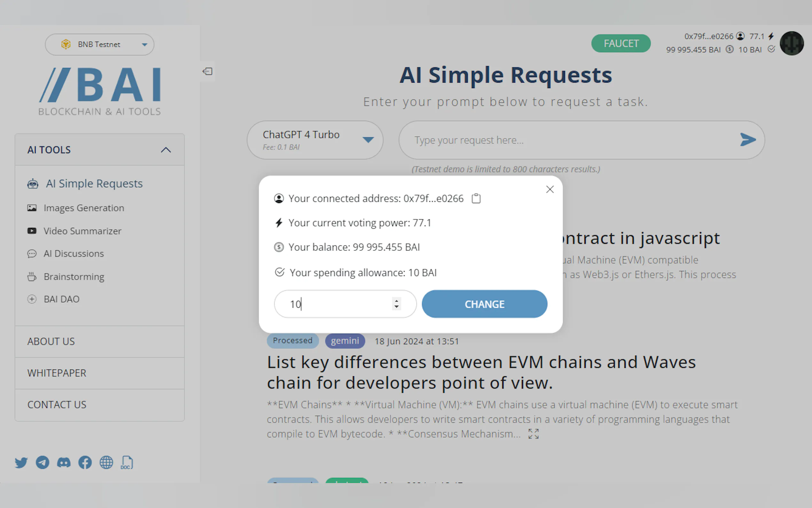Open the Facebook social link
The image size is (812, 508).
pyautogui.click(x=85, y=463)
